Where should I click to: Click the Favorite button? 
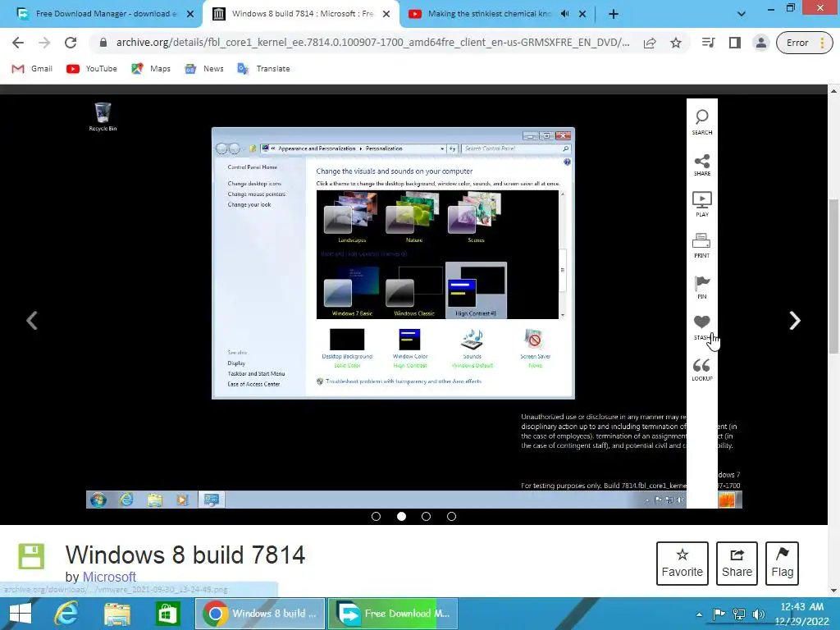pos(682,563)
